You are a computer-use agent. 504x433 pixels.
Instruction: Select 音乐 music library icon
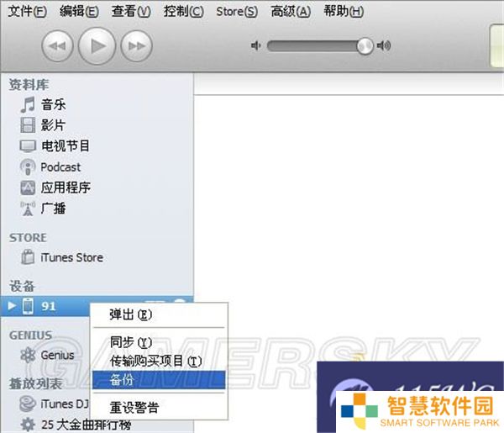[28, 105]
